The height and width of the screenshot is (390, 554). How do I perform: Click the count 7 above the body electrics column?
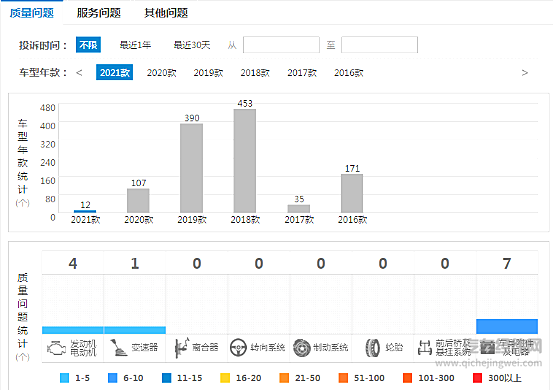(507, 264)
